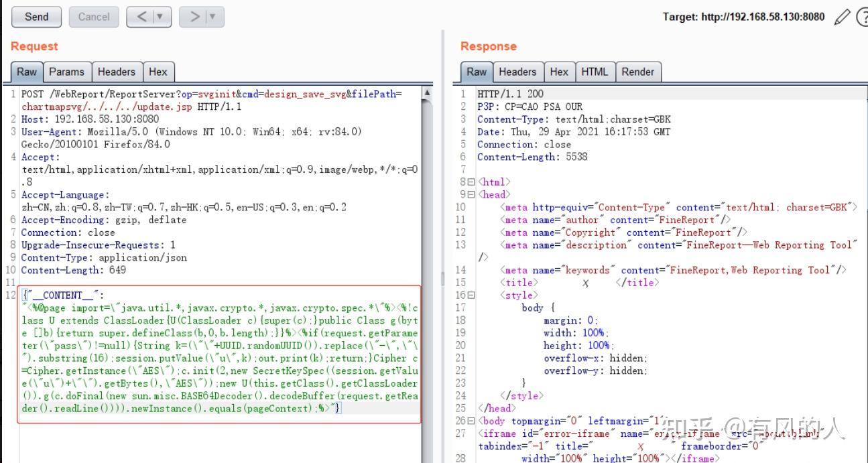Click the edit target pencil icon

coord(842,17)
